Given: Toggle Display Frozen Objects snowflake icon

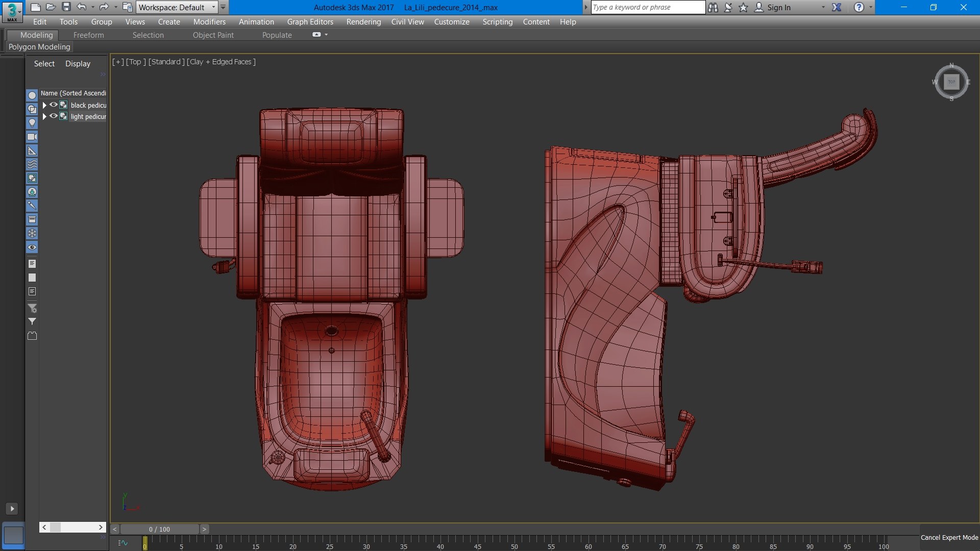Looking at the screenshot, I should [32, 233].
